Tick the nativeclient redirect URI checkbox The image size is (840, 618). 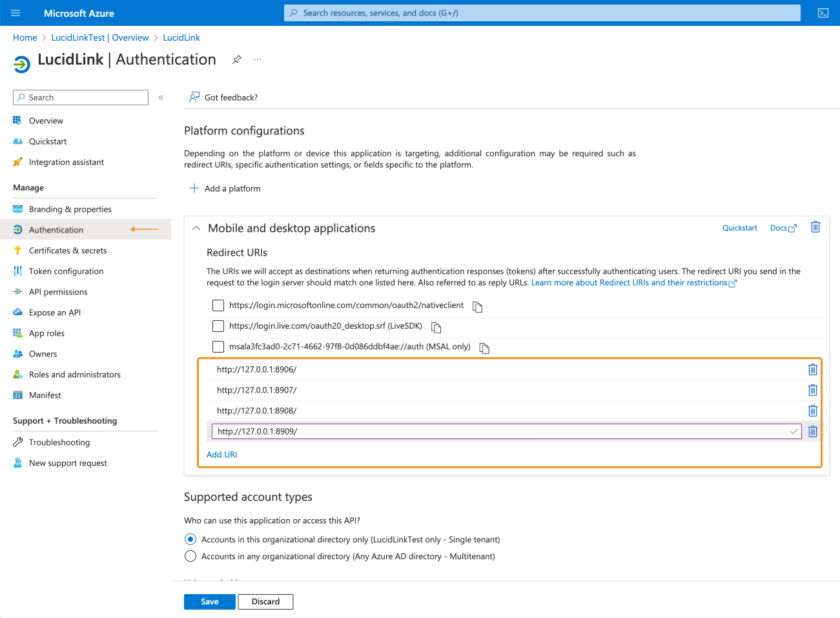[218, 305]
